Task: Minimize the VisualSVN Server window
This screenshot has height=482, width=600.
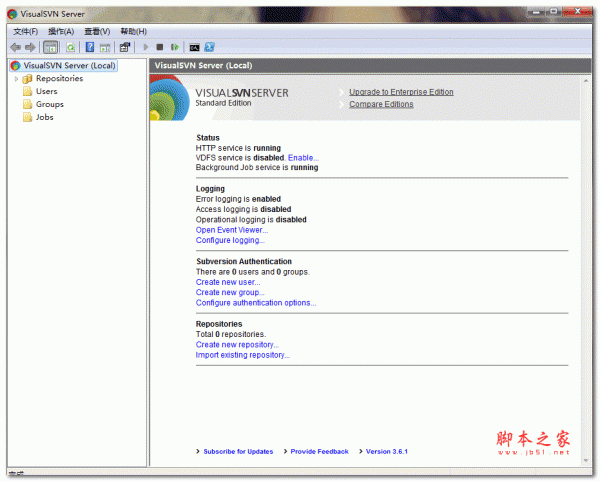Action: click(536, 12)
